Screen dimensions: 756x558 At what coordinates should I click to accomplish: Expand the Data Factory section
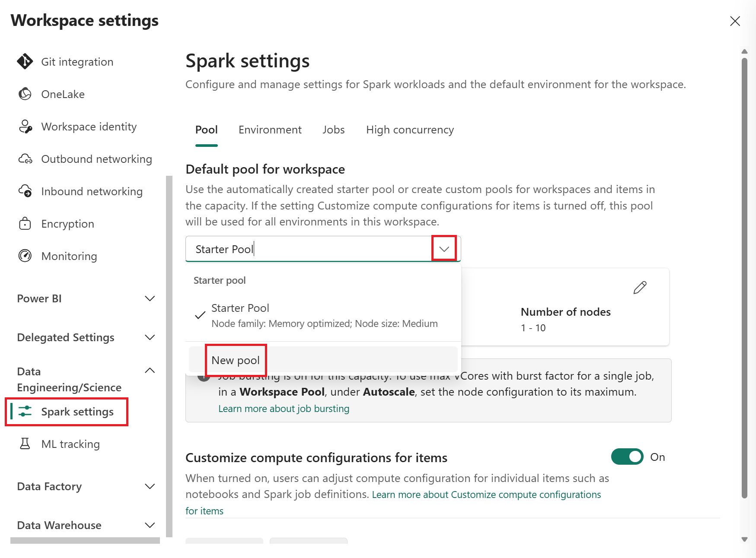pos(150,486)
